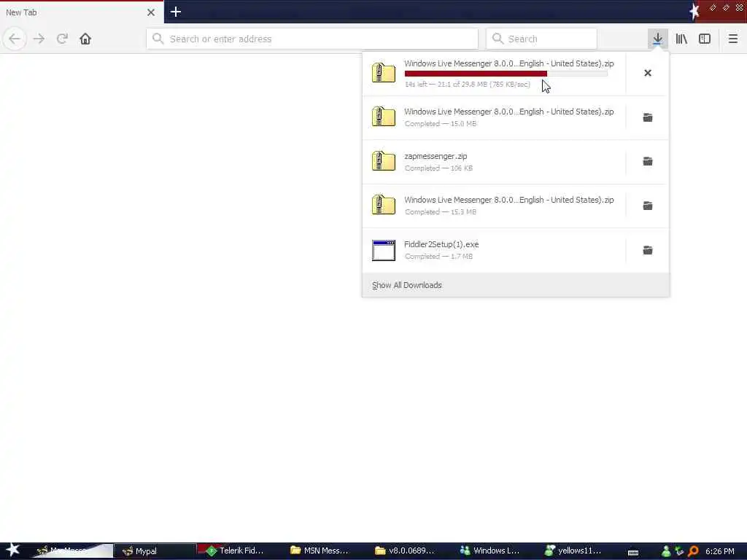Open containing folder for Fiddler2Setup(1).exe

(648, 250)
